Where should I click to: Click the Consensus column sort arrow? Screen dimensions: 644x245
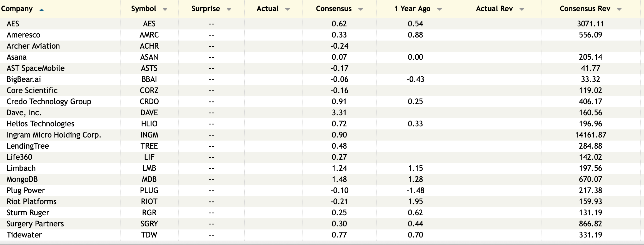coord(361,9)
